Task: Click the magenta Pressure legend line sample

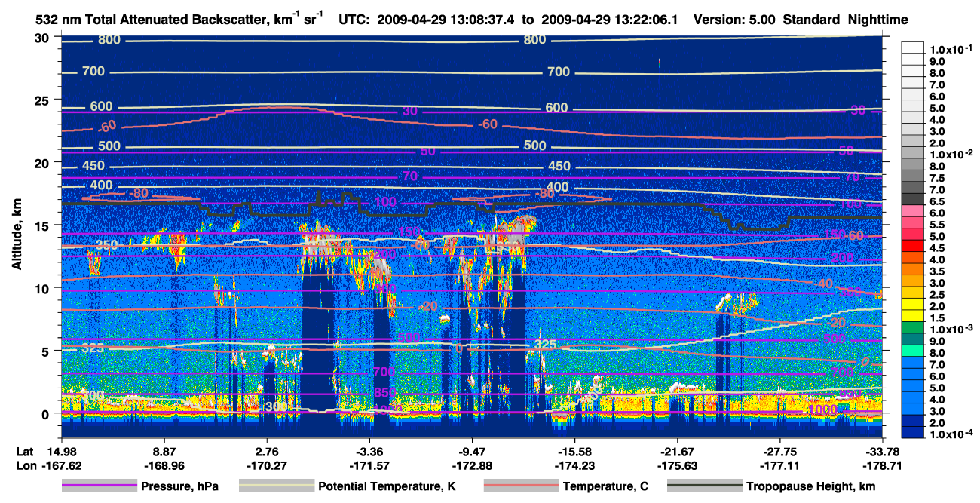Action: 100,486
